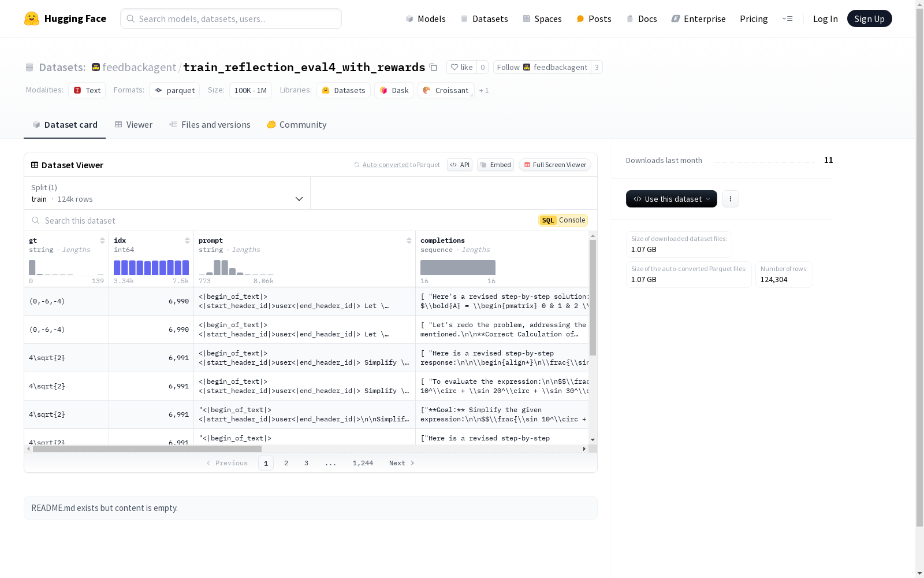
Task: Open Enterprise in navigation
Action: tap(698, 18)
